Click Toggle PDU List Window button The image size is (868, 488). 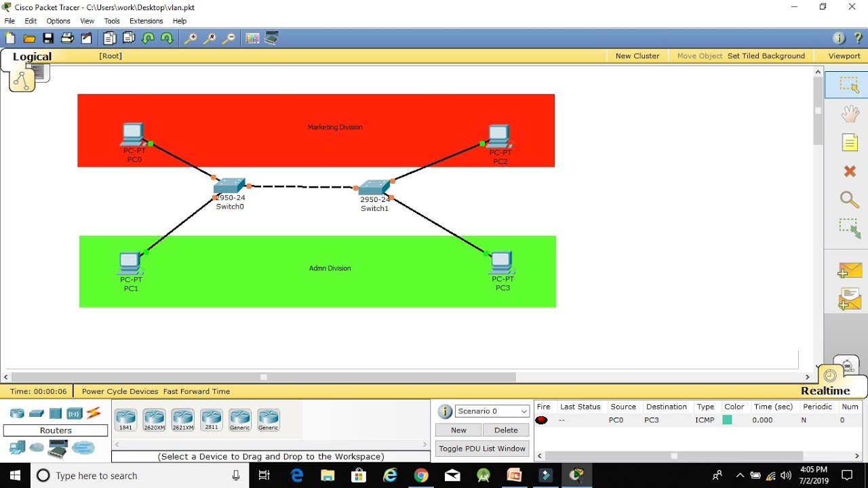482,449
